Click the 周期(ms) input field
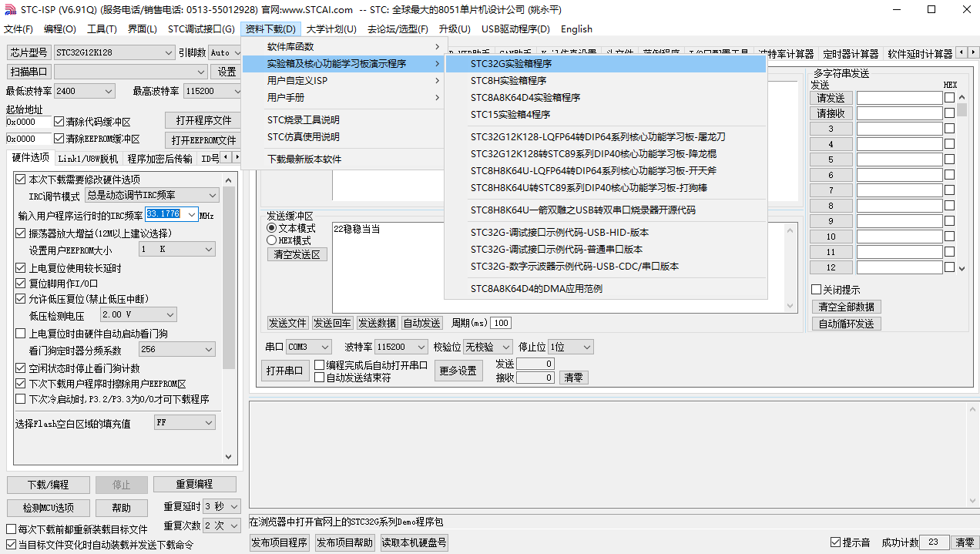 (x=501, y=323)
